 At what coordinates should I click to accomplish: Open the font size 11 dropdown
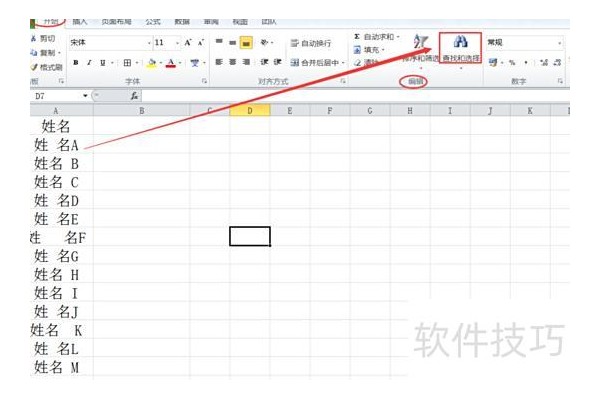177,43
